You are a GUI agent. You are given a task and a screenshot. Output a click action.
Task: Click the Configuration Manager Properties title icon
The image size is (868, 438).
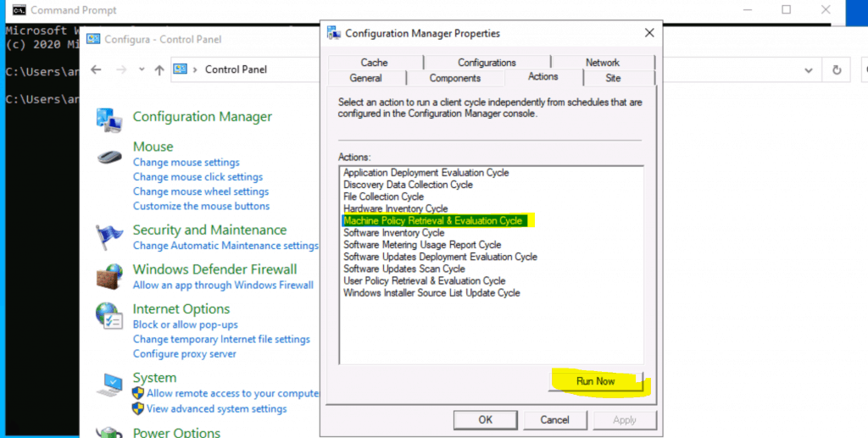[x=333, y=33]
